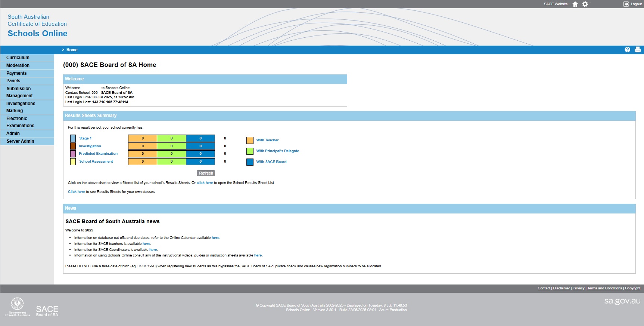Click With Principal's Delegate legend link
Image resolution: width=644 pixels, height=326 pixels.
pyautogui.click(x=277, y=151)
